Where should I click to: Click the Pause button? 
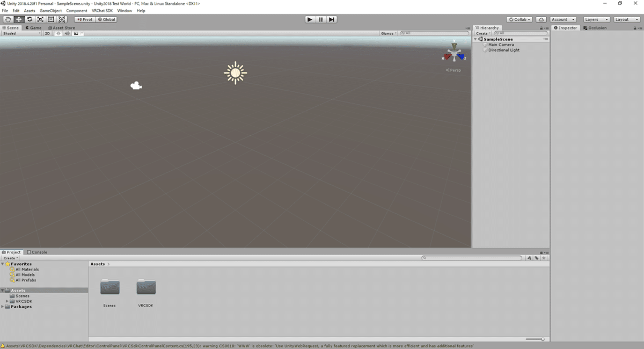click(x=320, y=19)
